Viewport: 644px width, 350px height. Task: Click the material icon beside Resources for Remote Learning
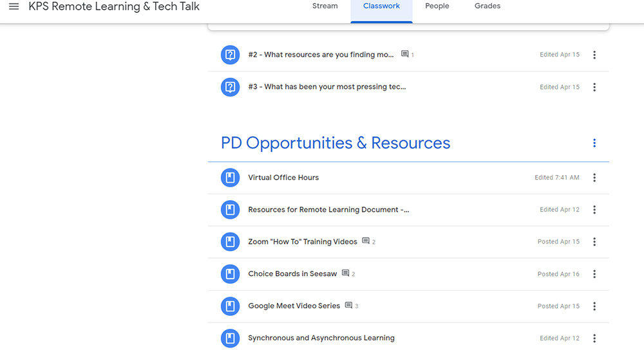(x=231, y=210)
